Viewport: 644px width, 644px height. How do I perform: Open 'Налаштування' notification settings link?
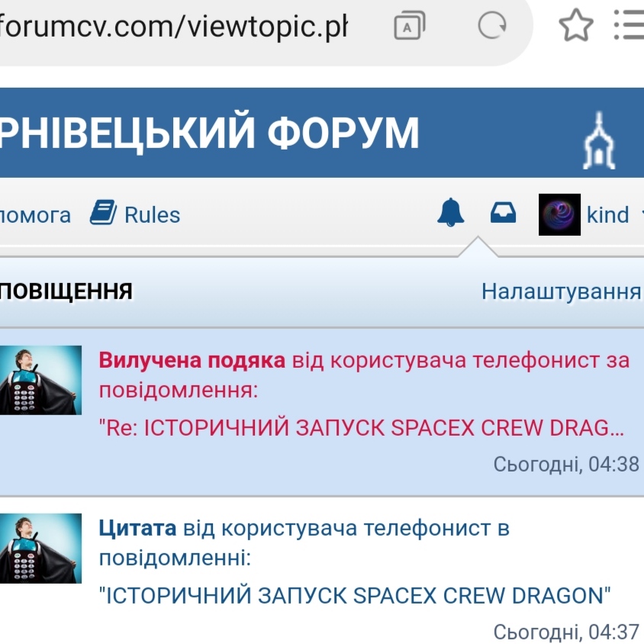(560, 291)
